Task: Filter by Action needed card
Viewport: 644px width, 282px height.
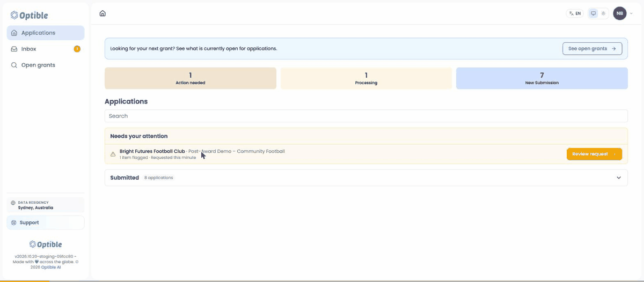Action: coord(191,78)
